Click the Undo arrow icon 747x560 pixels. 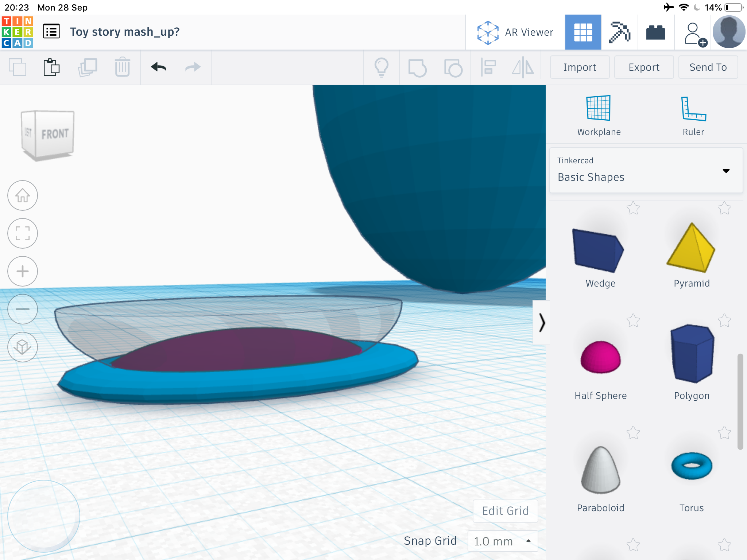click(x=159, y=67)
